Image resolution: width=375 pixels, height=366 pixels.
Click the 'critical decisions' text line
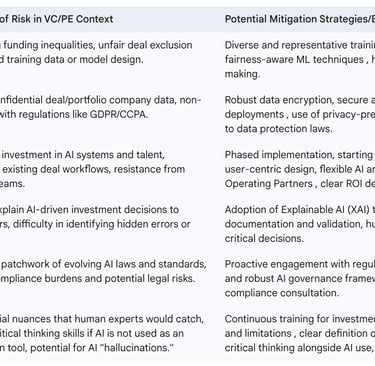point(264,238)
